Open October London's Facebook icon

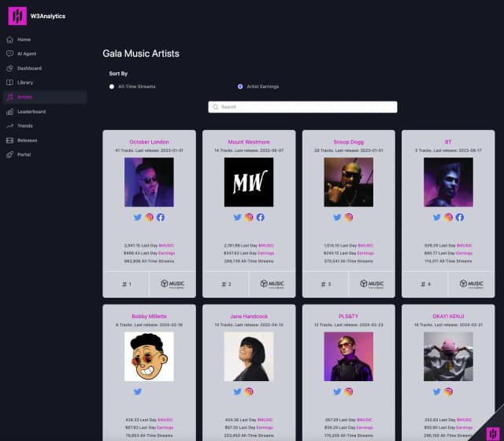click(x=161, y=217)
